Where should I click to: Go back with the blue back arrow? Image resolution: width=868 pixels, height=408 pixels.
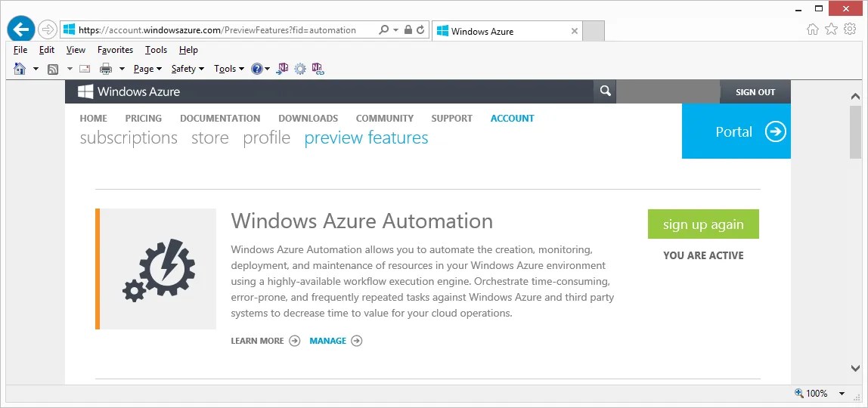click(x=20, y=29)
